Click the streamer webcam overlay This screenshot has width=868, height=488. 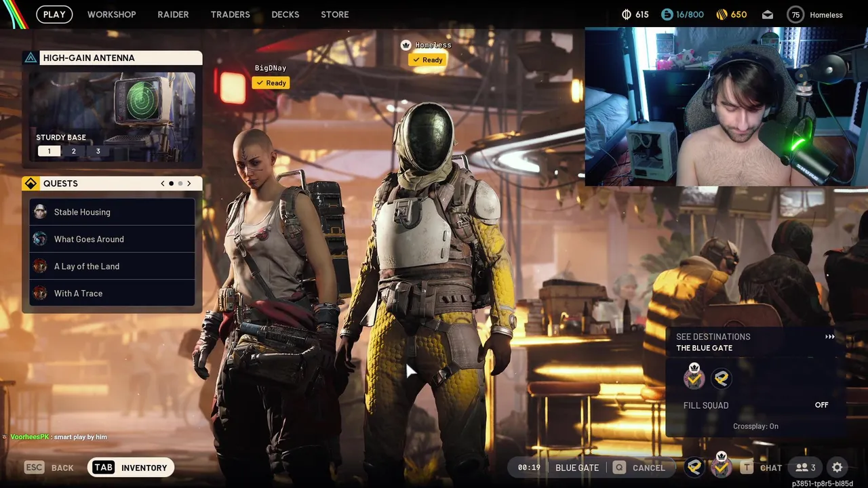click(x=726, y=106)
